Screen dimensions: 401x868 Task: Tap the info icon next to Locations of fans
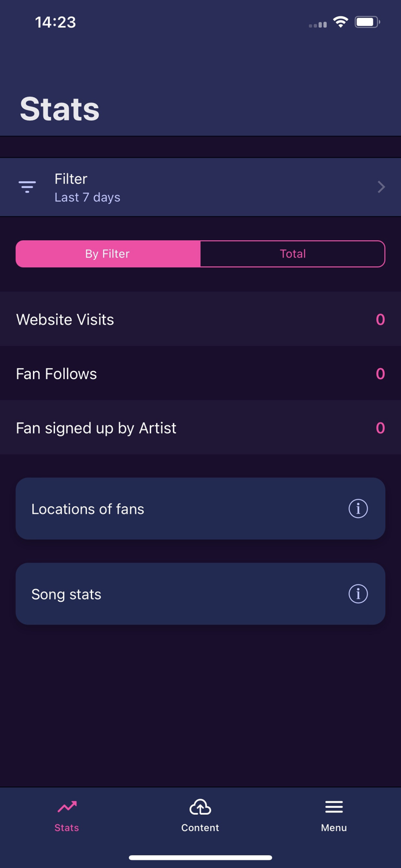tap(358, 509)
